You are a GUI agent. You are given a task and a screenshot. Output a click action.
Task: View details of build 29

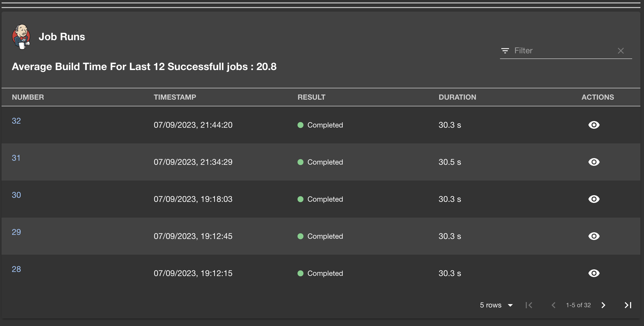(594, 236)
